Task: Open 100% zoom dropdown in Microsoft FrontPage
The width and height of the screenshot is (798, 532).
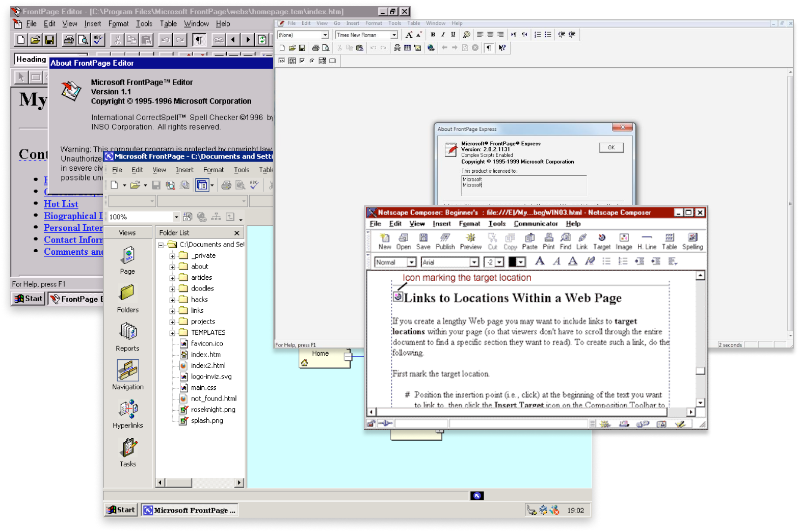Action: coord(176,217)
